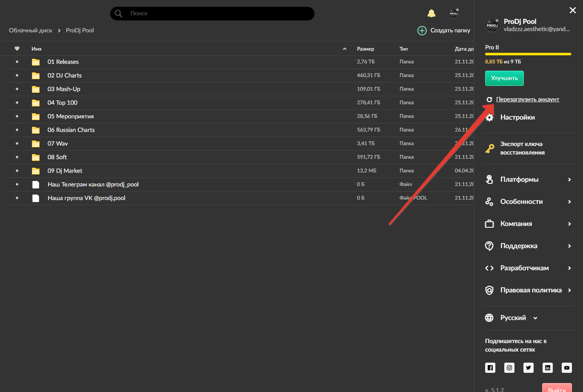Select Экспорт ключа восстановления menu item
The image size is (583, 392).
522,149
